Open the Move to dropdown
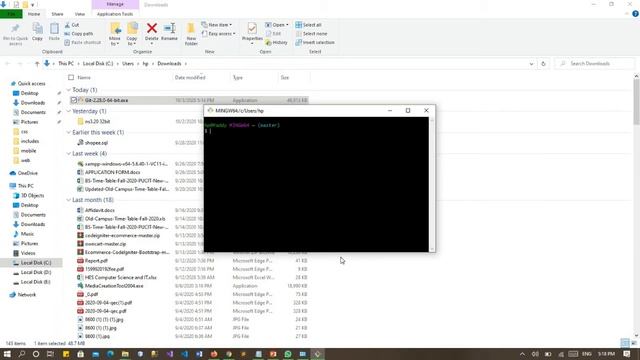Image resolution: width=640 pixels, height=360 pixels. pyautogui.click(x=115, y=41)
